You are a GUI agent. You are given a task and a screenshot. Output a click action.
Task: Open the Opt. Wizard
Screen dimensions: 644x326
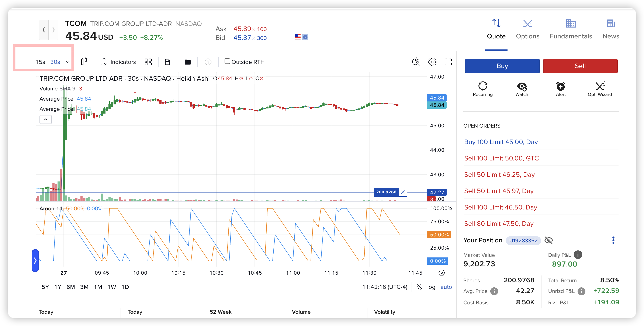coord(599,89)
